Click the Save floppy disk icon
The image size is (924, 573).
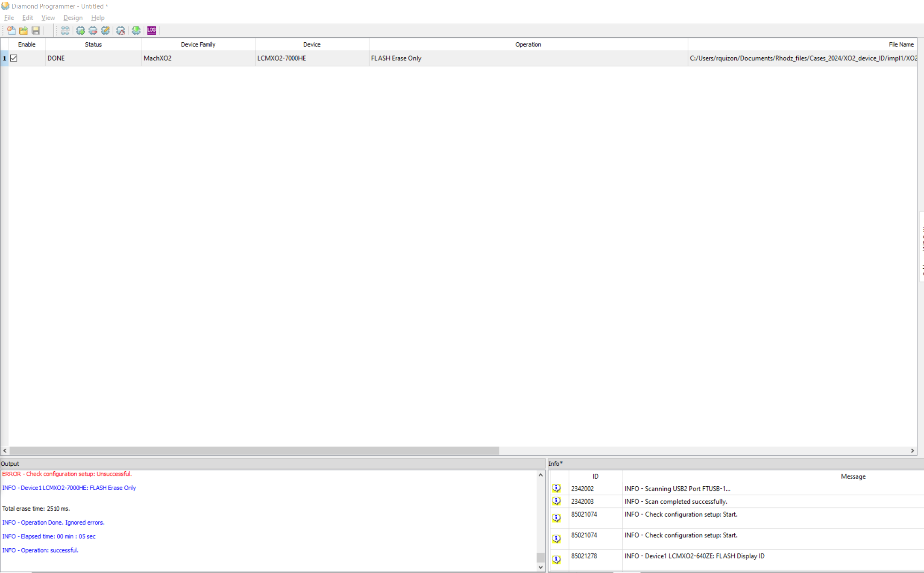(36, 30)
